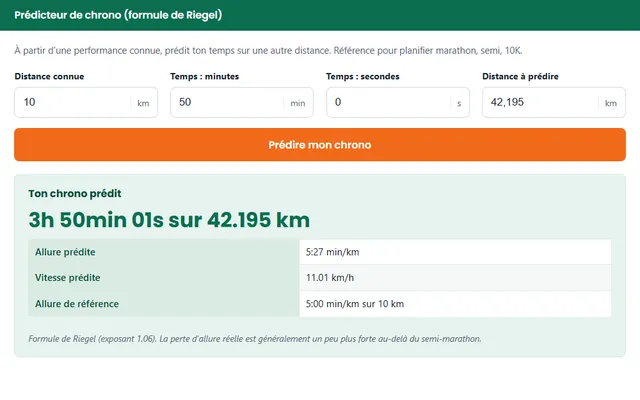Select the 11.01 km/h value
The image size is (640, 400).
330,278
